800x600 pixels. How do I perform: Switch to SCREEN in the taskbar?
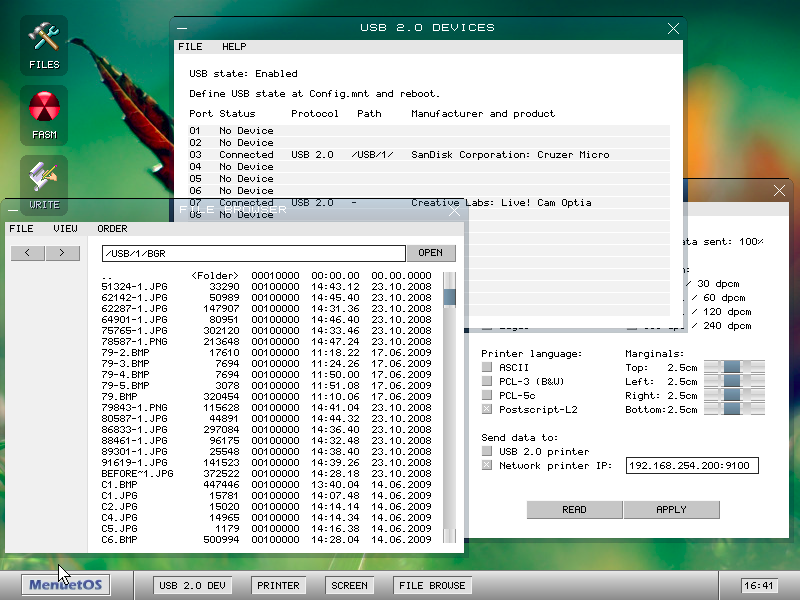click(349, 585)
